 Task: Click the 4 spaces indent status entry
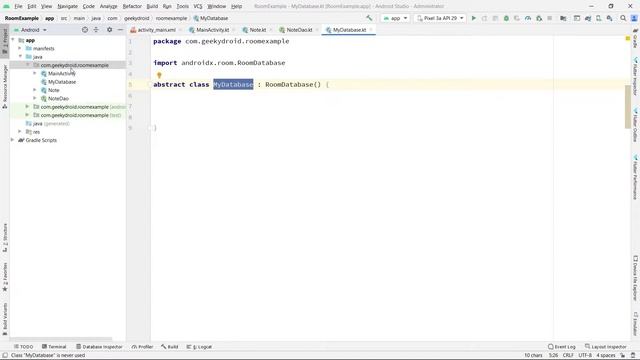[x=606, y=355]
